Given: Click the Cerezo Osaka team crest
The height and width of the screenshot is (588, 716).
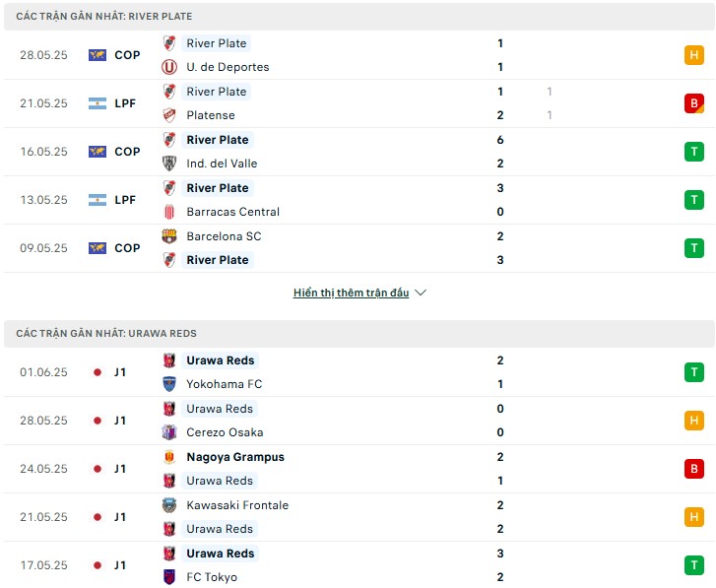Looking at the screenshot, I should tap(169, 432).
